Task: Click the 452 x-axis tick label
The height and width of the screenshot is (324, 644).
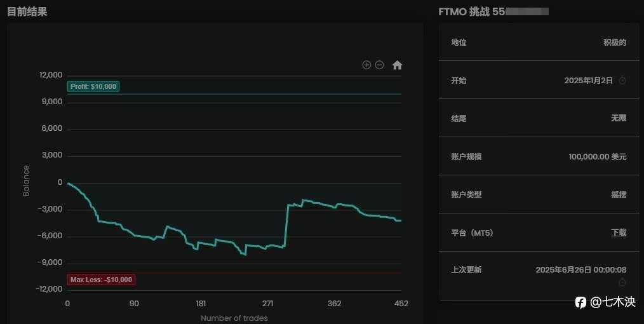Action: [x=401, y=304]
